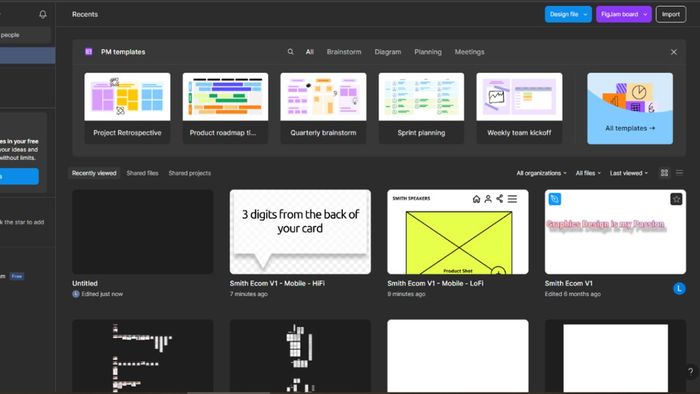This screenshot has width=700, height=394.
Task: Switch to the Shared projects tab
Action: tap(190, 173)
